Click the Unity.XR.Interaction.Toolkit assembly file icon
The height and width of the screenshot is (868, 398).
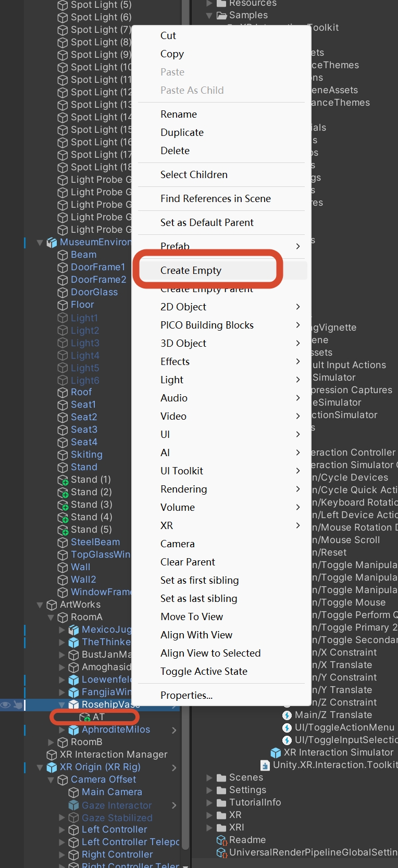pyautogui.click(x=265, y=765)
